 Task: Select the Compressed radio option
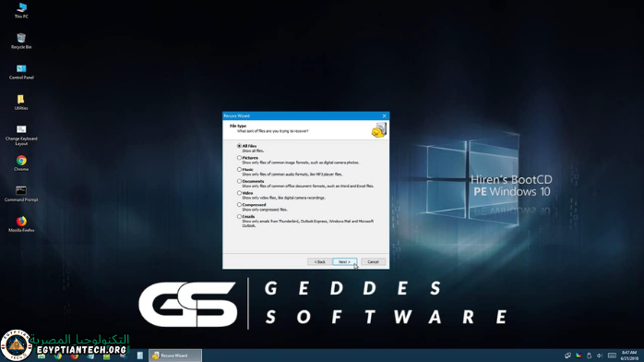coord(239,205)
